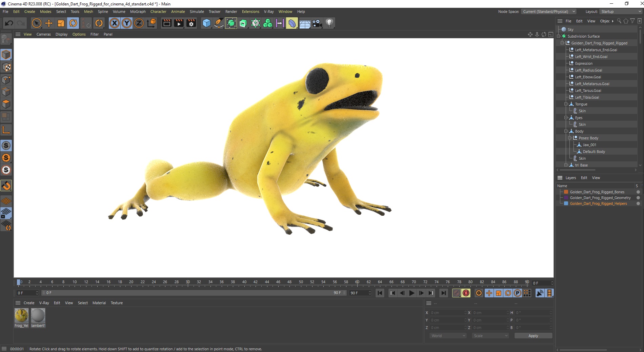Open the Layout Startup dropdown
Image resolution: width=644 pixels, height=352 pixels.
pos(621,12)
